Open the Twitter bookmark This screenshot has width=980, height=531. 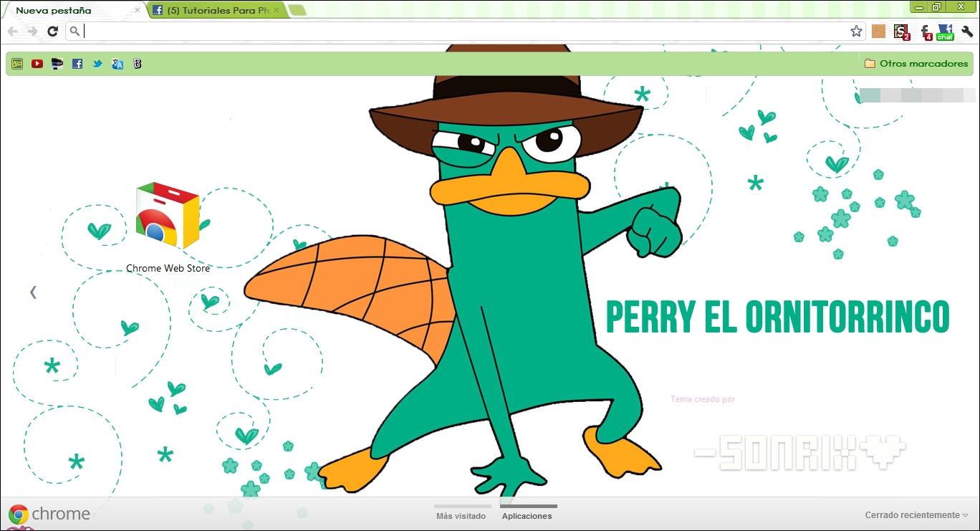(97, 64)
